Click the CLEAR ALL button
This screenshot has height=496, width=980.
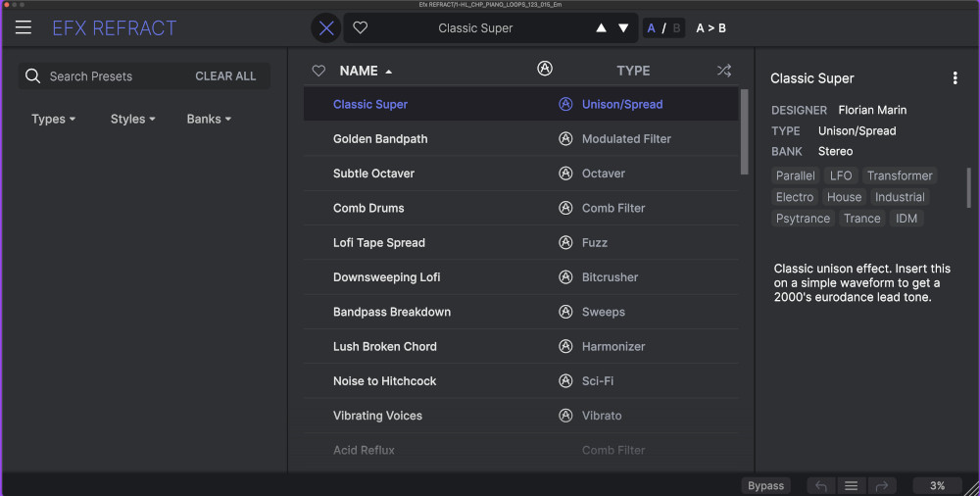click(225, 76)
